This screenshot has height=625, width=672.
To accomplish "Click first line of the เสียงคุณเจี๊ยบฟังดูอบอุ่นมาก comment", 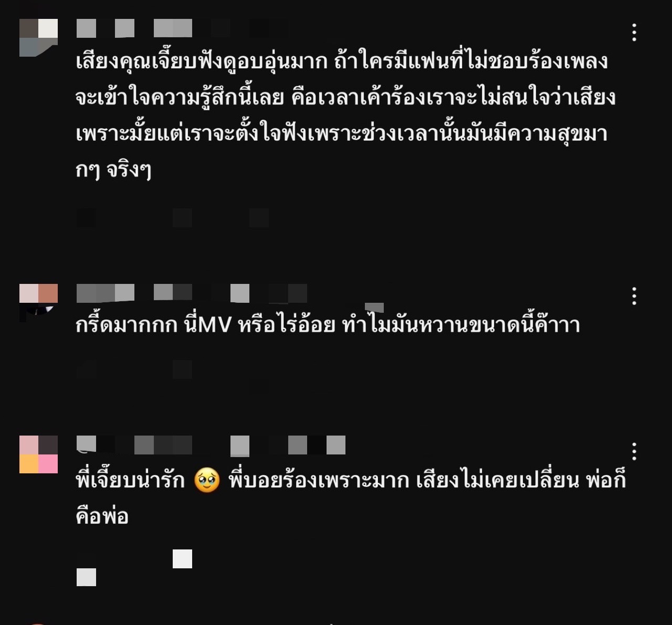I will (342, 61).
